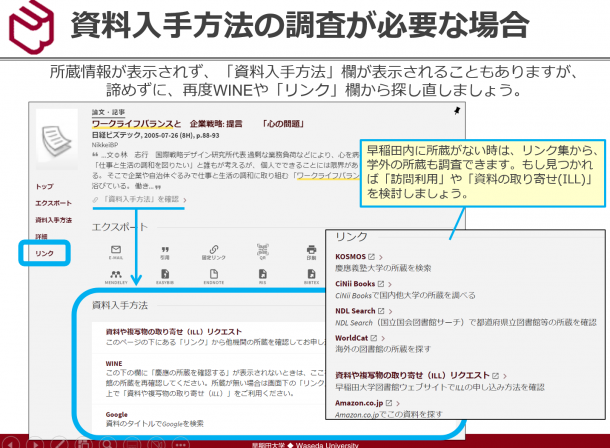The image size is (610, 448).
Task: Jump to 詳細 in side navigation
Action: (41, 236)
